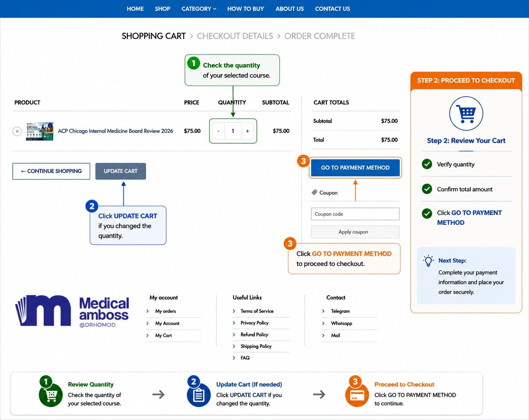The image size is (529, 420).
Task: Click the orange Proceed to Checkout card icon
Action: pos(357,395)
